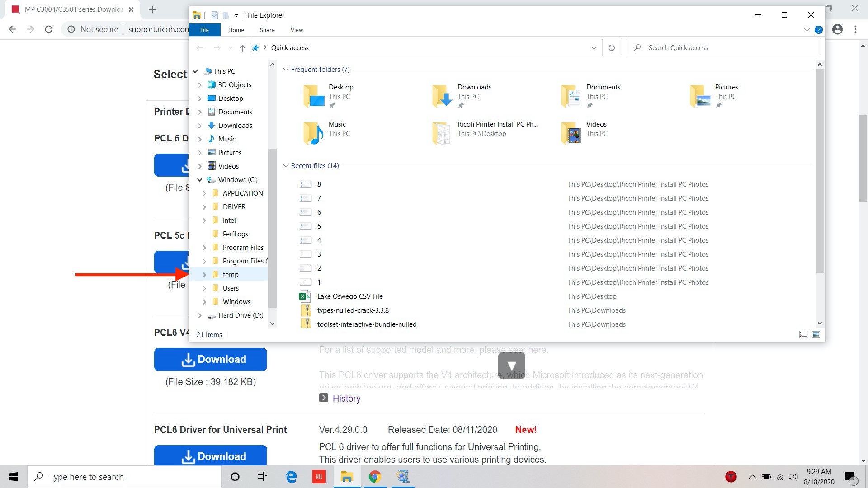
Task: Click the Search Quick access field
Action: [x=722, y=48]
